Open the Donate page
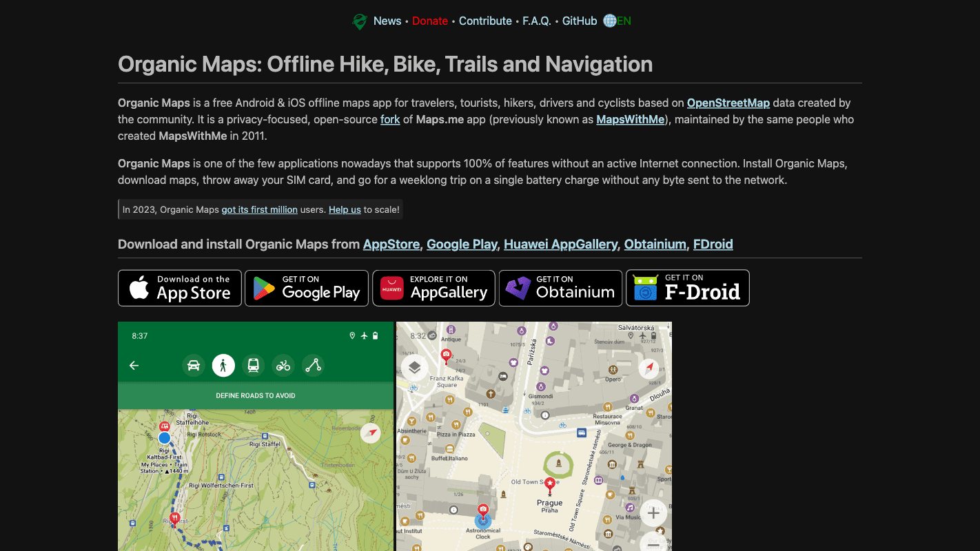Image resolution: width=980 pixels, height=551 pixels. click(430, 21)
